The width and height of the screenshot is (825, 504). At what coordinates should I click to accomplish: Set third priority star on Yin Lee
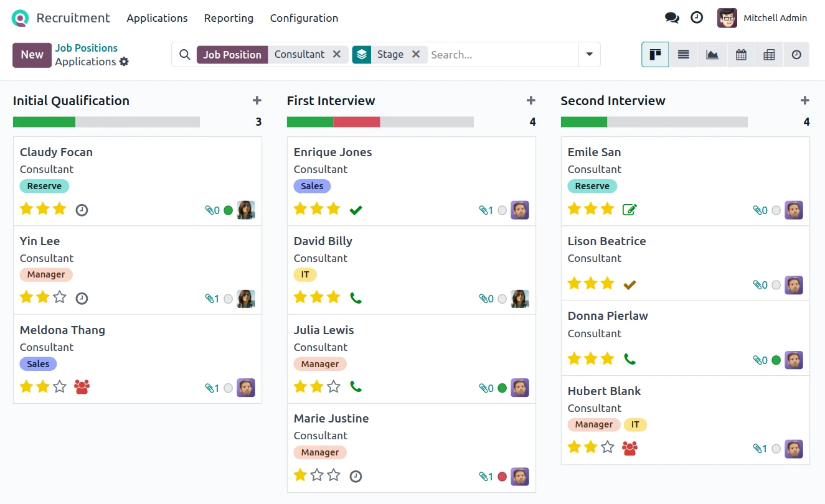[x=60, y=297]
